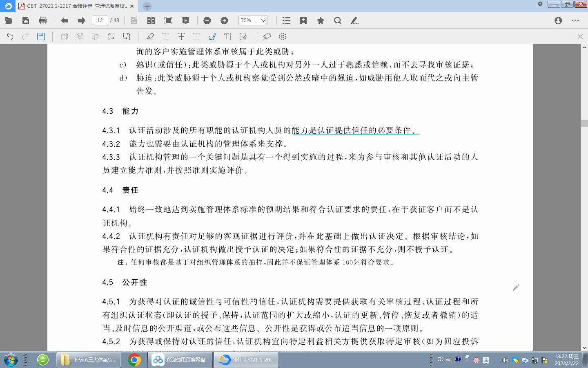
Task: Select the blue freehand brush tool
Action: (x=212, y=36)
